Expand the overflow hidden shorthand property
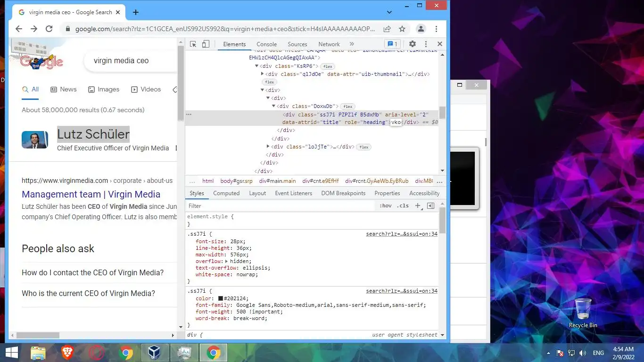The image size is (644, 362). click(226, 261)
